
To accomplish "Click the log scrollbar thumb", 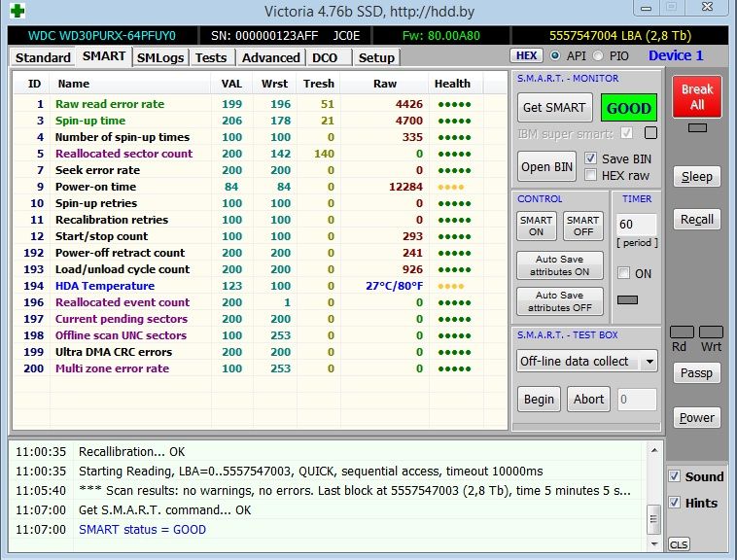I will pos(653,519).
